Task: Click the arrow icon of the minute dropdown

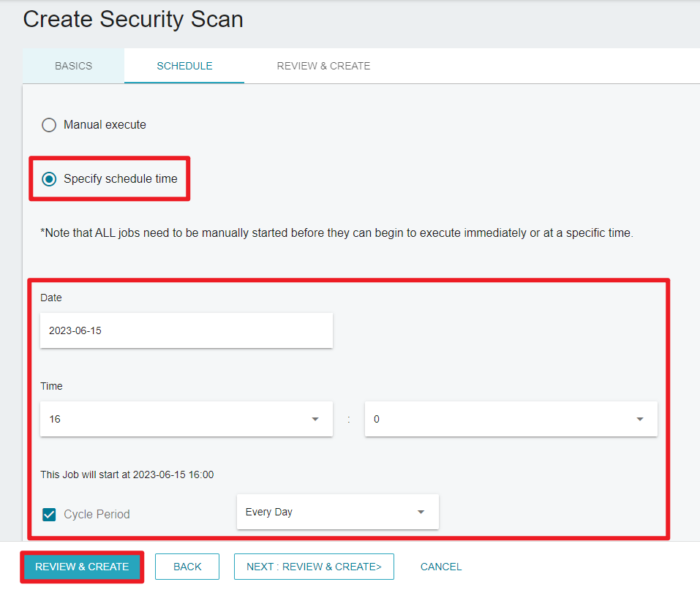Action: 640,419
